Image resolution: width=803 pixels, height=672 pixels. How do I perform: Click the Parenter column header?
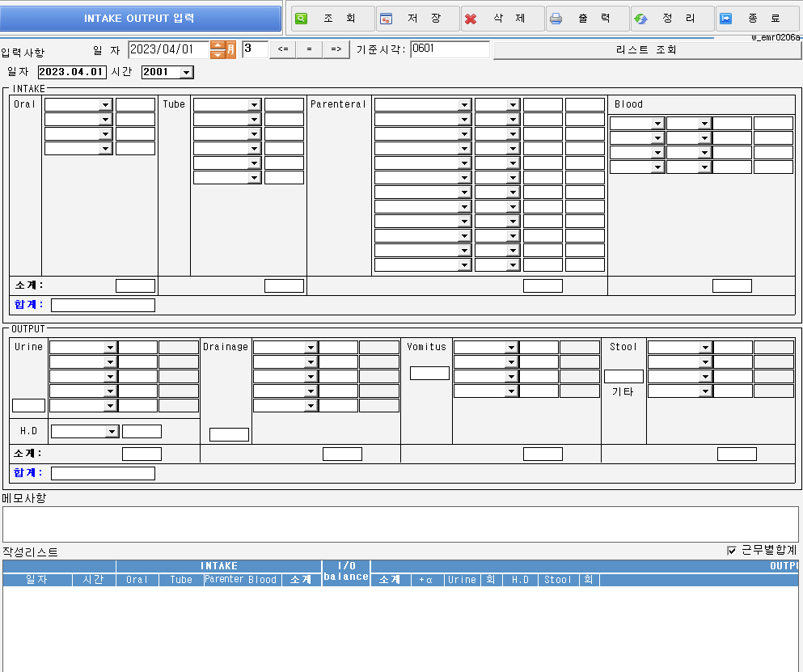[x=224, y=579]
